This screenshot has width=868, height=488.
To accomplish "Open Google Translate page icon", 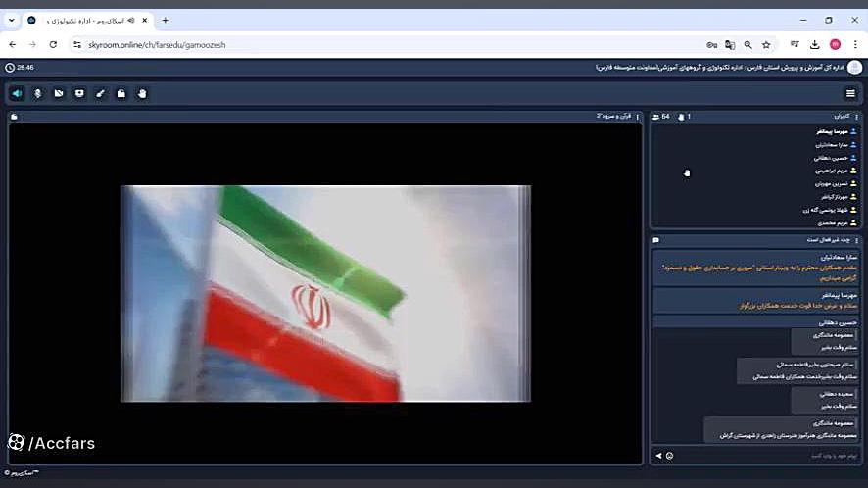I will pos(730,45).
